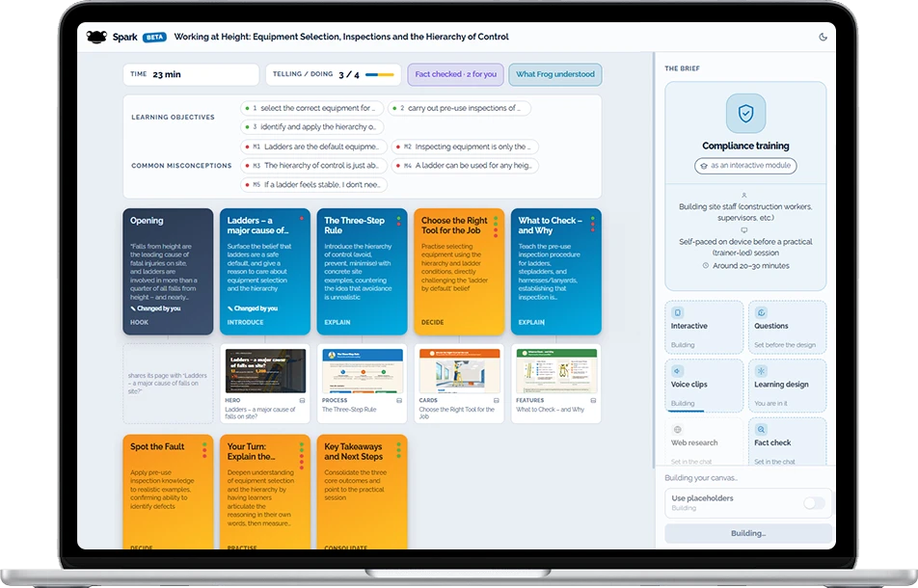Click the Building… button

pos(748,534)
